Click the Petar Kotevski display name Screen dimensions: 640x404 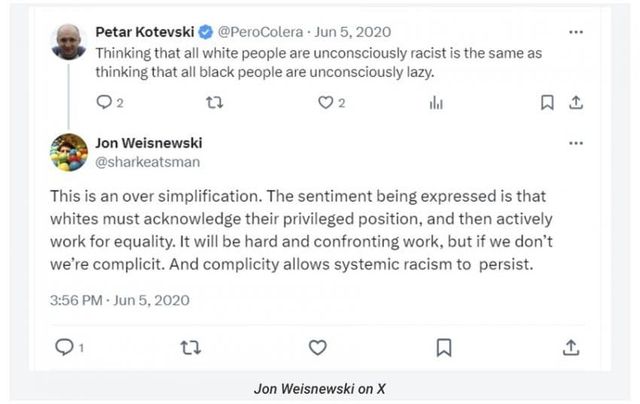(146, 31)
